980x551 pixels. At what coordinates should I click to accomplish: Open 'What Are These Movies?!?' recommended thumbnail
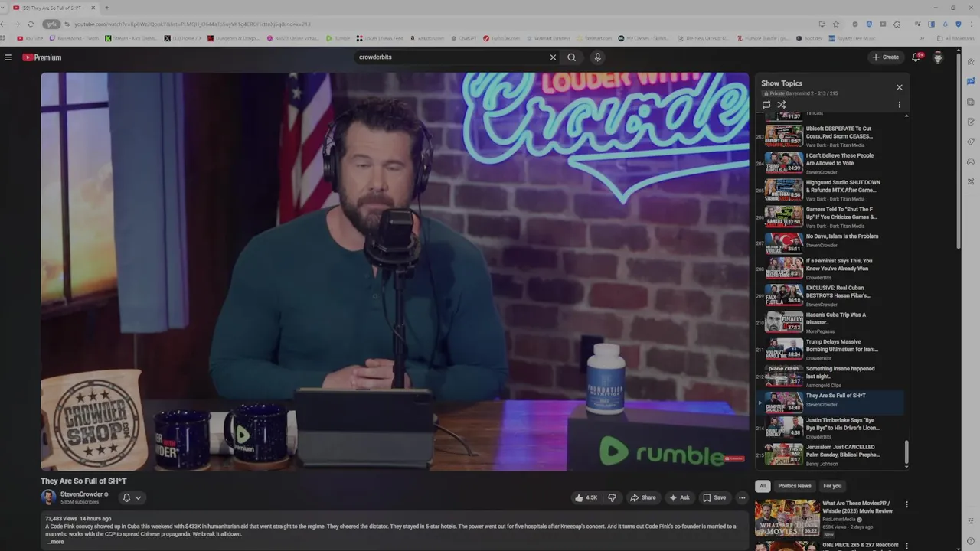[787, 518]
